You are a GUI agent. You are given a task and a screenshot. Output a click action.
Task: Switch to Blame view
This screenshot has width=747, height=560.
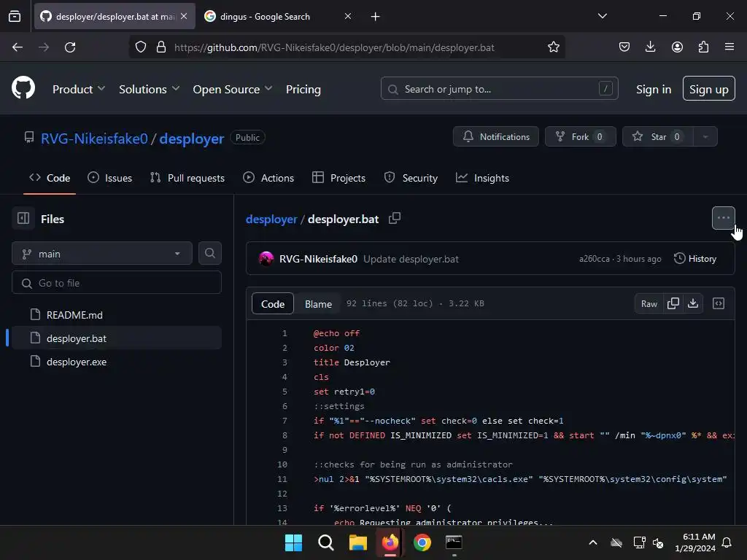coord(318,304)
